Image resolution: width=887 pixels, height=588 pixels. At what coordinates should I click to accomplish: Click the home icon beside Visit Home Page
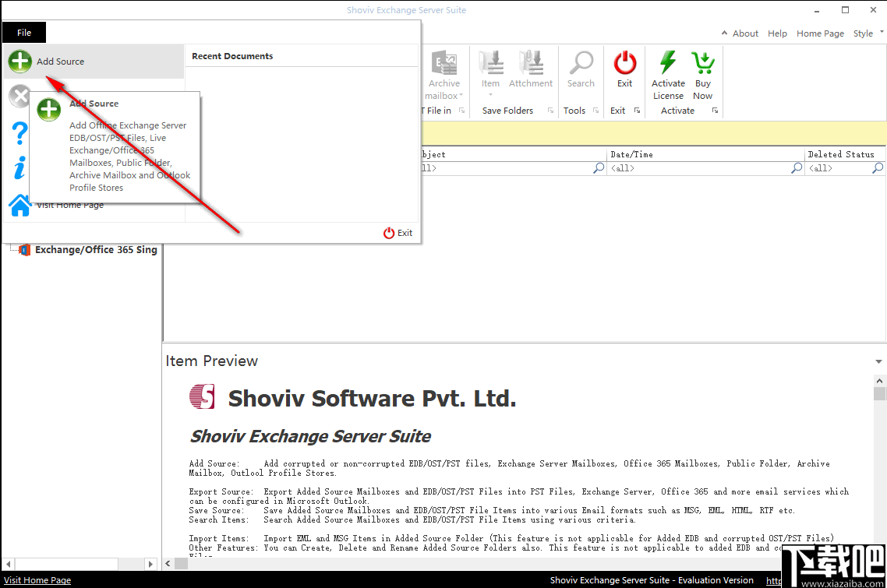point(19,204)
